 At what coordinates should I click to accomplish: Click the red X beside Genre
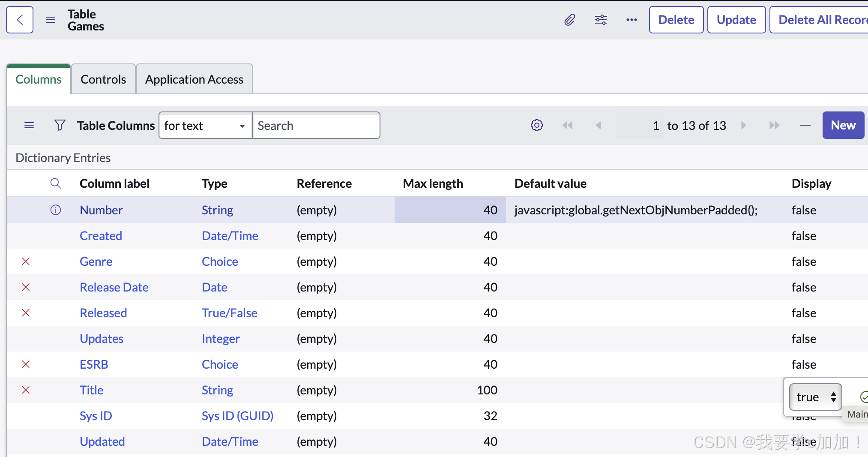[26, 262]
